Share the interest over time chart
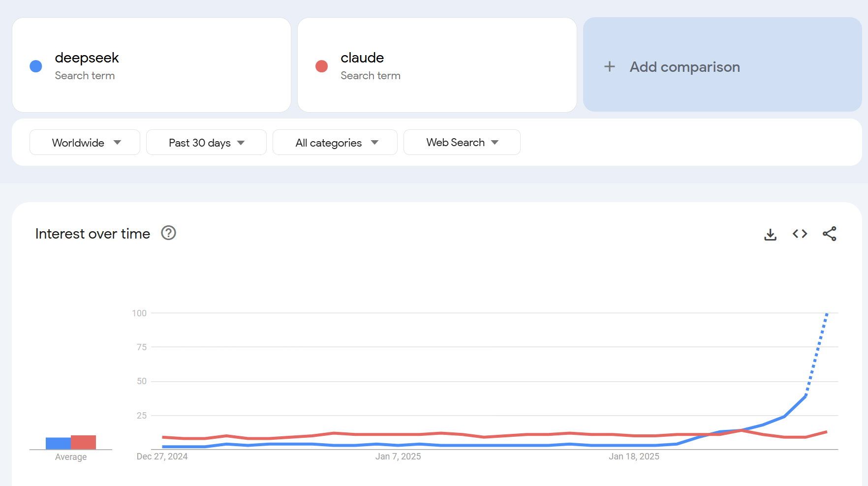Image resolution: width=868 pixels, height=486 pixels. (x=830, y=234)
